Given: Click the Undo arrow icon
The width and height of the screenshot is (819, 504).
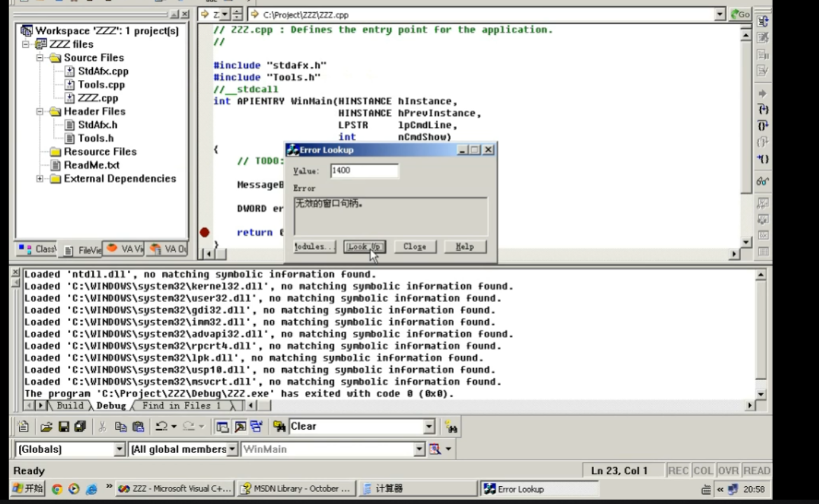Looking at the screenshot, I should (162, 427).
